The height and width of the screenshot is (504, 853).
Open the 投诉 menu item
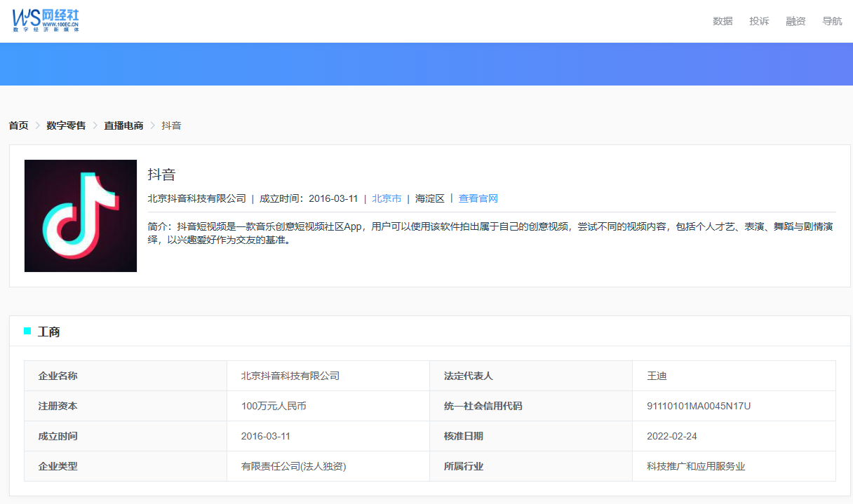[759, 21]
